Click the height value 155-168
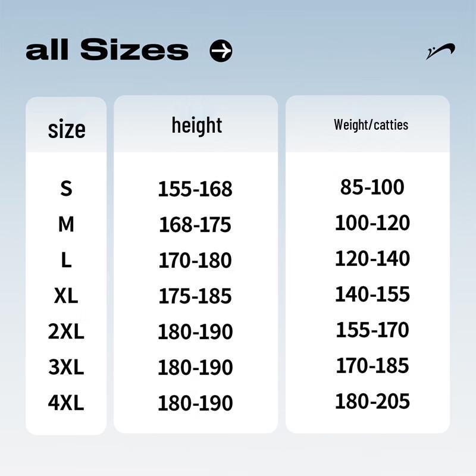 pos(195,189)
